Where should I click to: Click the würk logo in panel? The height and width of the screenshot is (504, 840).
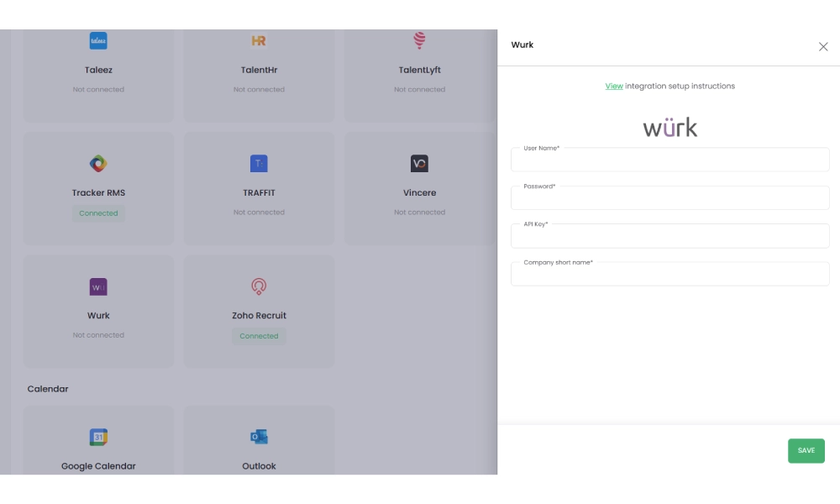(670, 128)
